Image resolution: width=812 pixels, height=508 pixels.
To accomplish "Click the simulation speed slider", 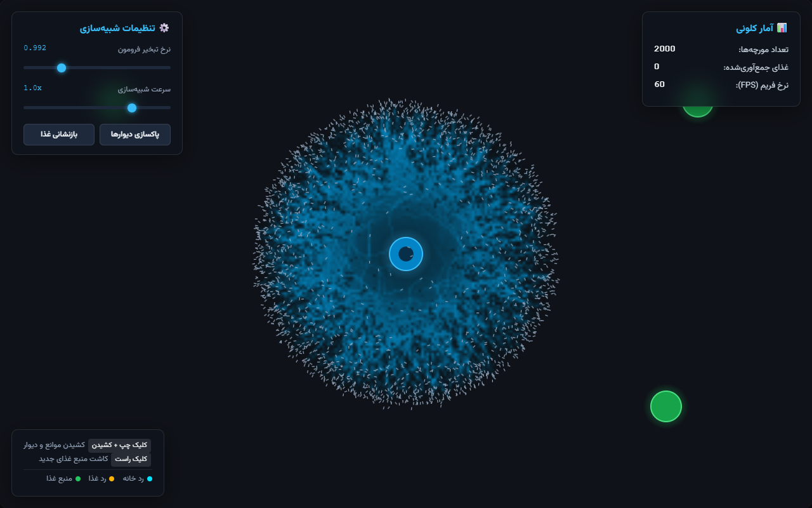I will [x=97, y=108].
